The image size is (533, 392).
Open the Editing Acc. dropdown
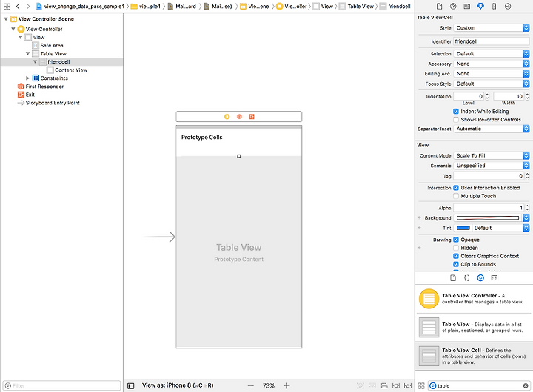pyautogui.click(x=492, y=74)
